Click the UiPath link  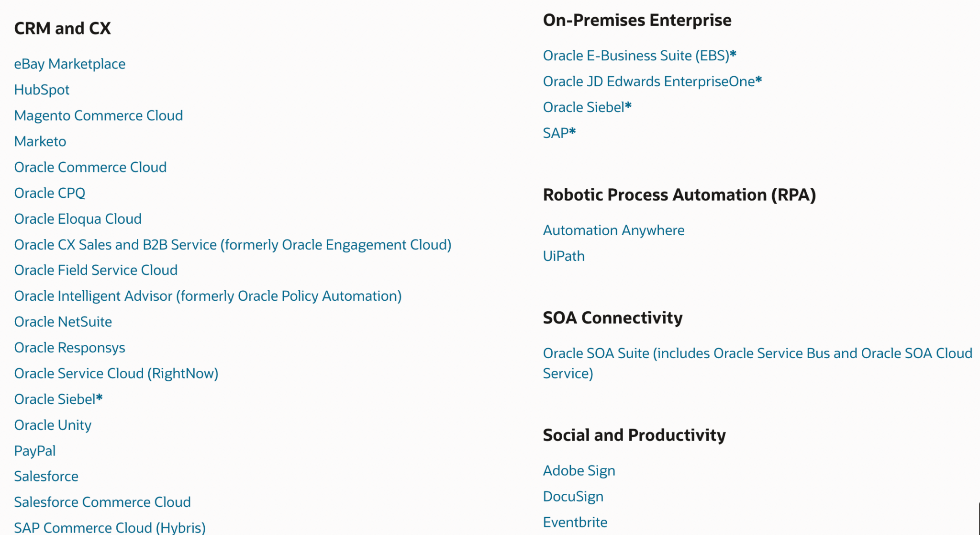564,255
